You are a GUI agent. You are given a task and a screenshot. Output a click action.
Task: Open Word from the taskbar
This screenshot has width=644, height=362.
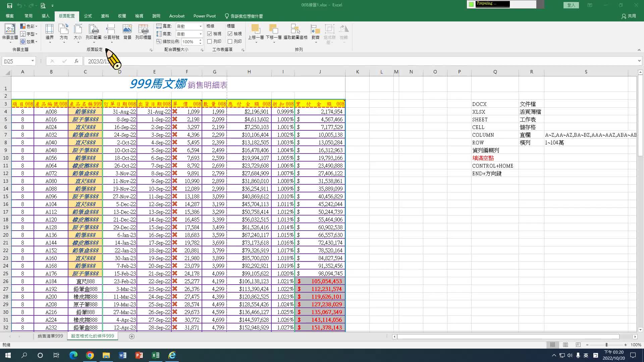click(x=122, y=355)
